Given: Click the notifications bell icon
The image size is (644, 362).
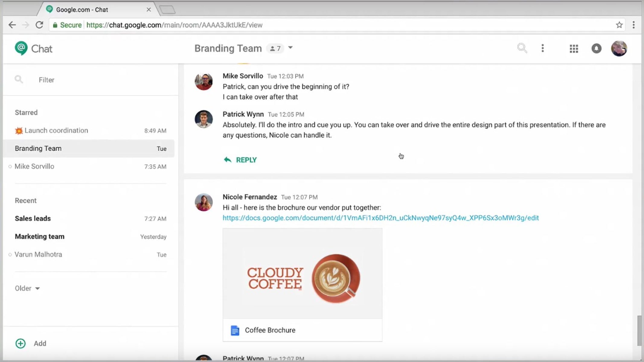Looking at the screenshot, I should (x=596, y=49).
